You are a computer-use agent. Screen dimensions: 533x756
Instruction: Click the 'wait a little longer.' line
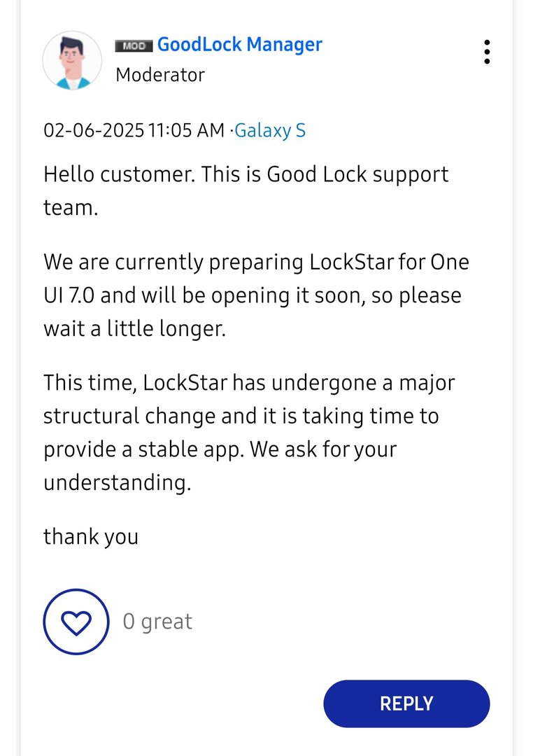click(135, 329)
